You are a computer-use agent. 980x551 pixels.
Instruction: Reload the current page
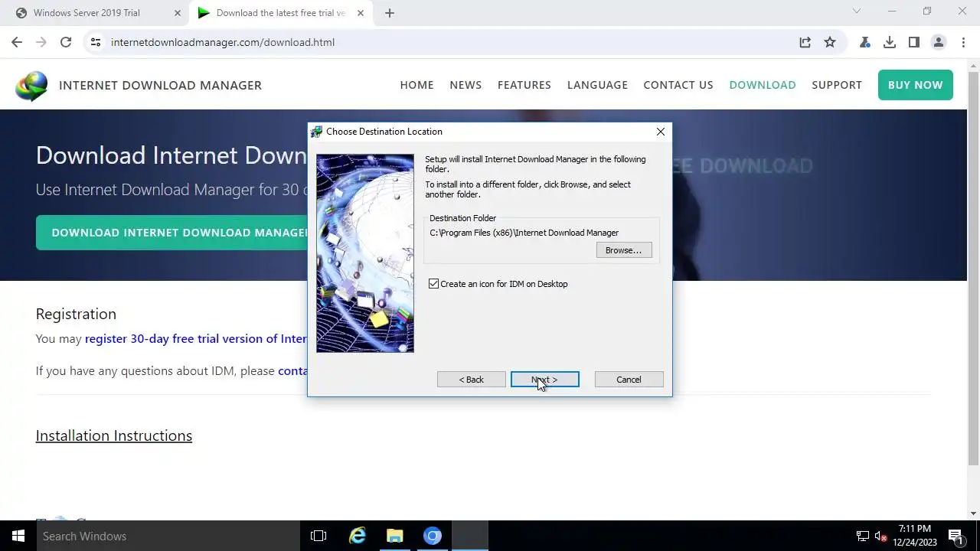[x=66, y=42]
